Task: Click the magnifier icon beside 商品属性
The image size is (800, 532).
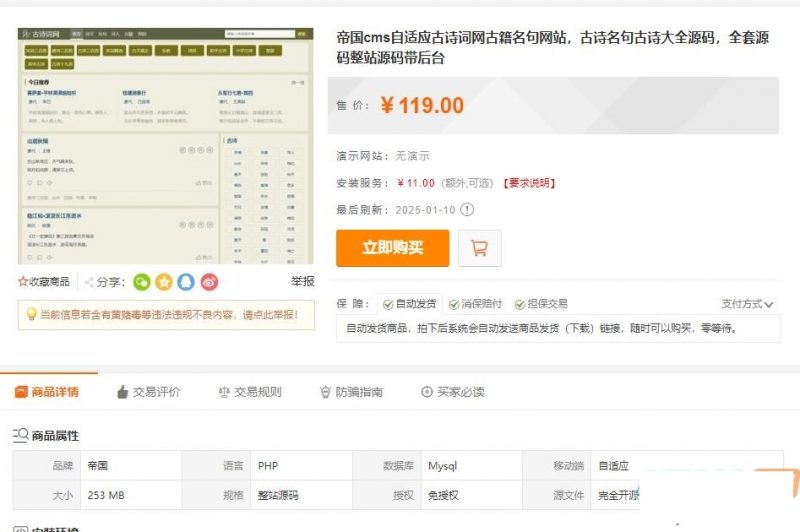Action: pyautogui.click(x=20, y=435)
